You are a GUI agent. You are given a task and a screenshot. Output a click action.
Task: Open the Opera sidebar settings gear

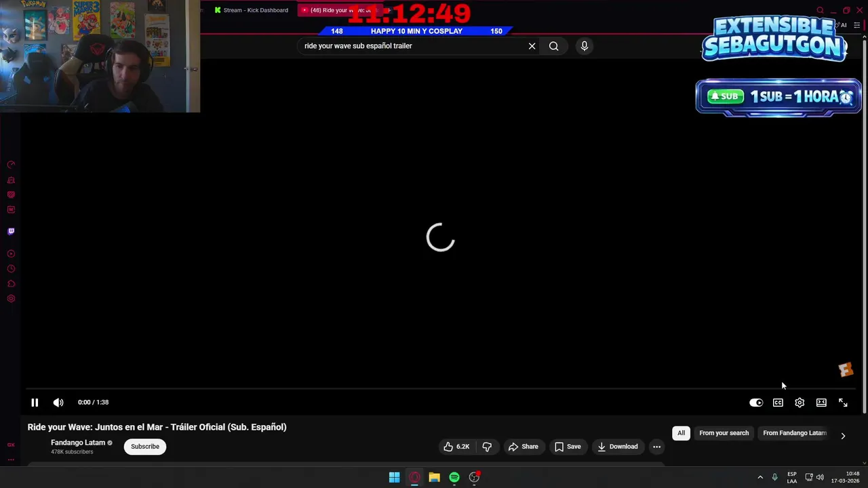[11, 299]
